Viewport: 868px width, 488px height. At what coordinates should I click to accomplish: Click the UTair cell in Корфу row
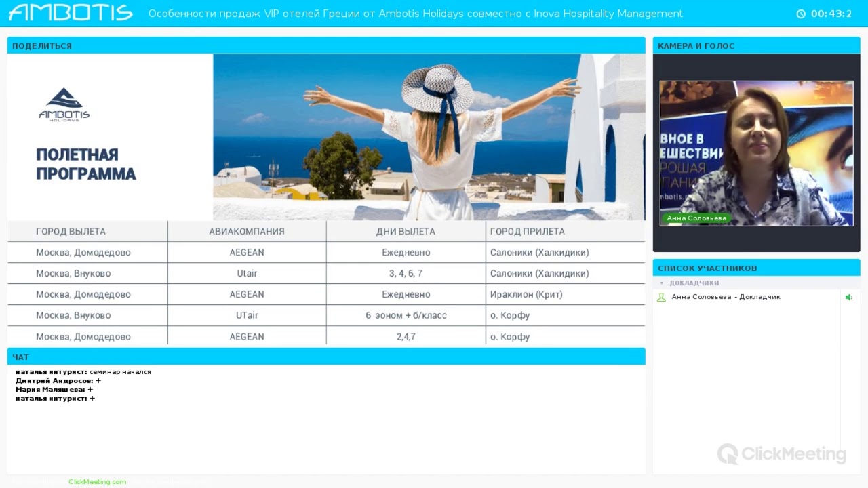247,315
